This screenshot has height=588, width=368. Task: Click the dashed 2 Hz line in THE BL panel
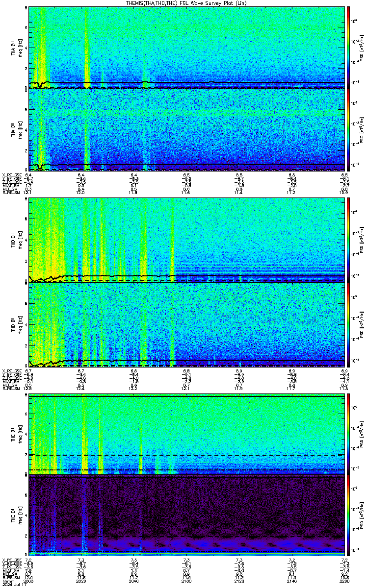[186, 455]
